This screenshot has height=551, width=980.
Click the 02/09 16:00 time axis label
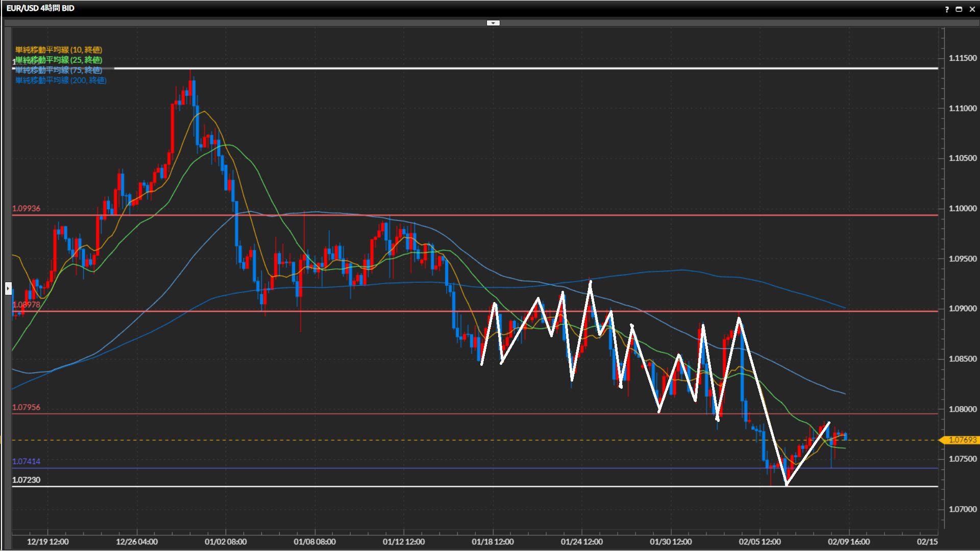coord(848,542)
